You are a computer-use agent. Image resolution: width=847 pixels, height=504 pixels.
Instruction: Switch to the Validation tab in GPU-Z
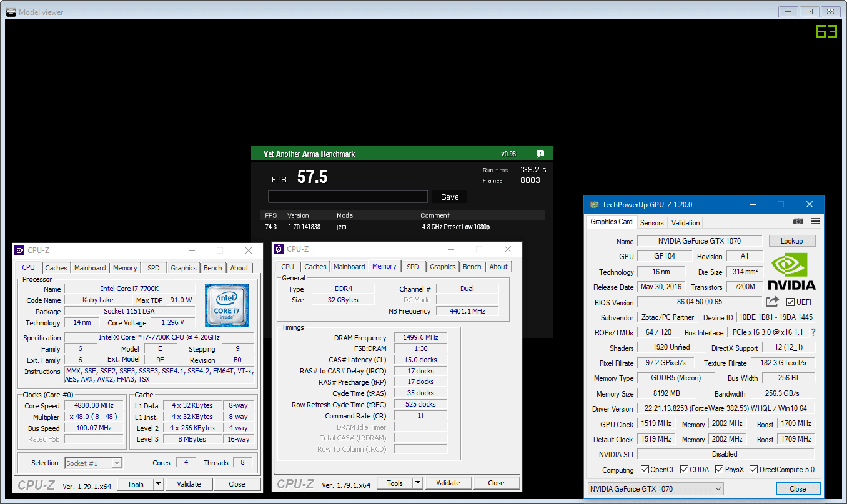685,222
